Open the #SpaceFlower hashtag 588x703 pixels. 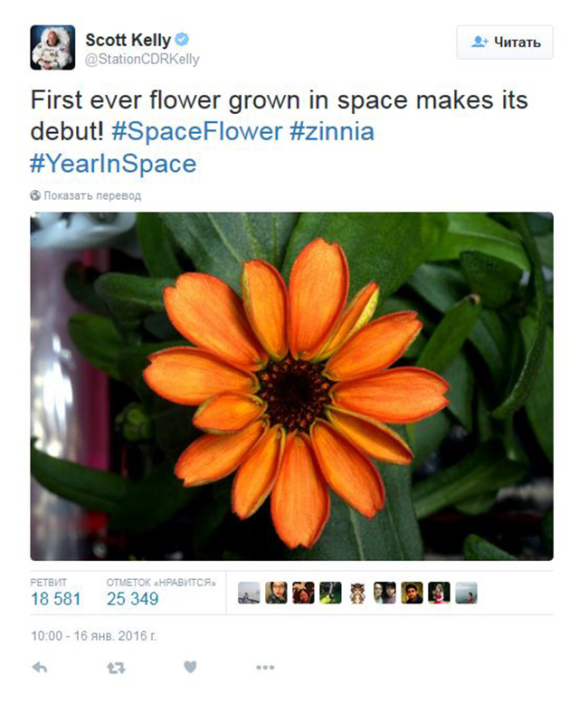pos(198,131)
